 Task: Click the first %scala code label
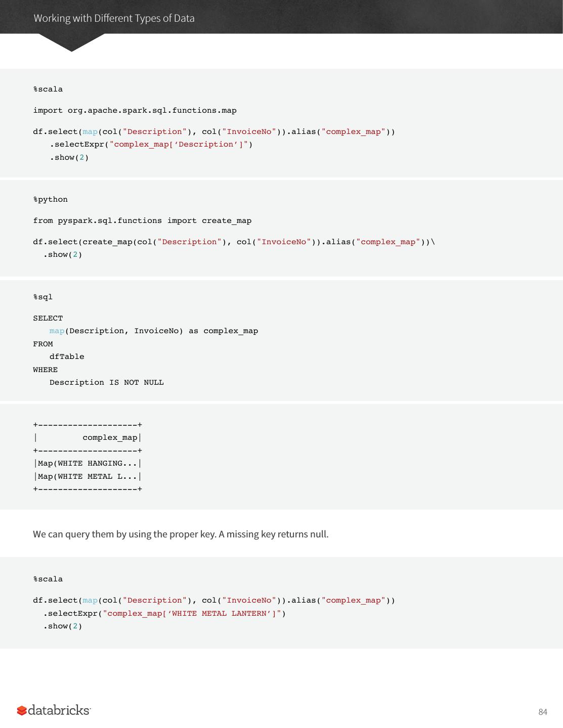(48, 89)
